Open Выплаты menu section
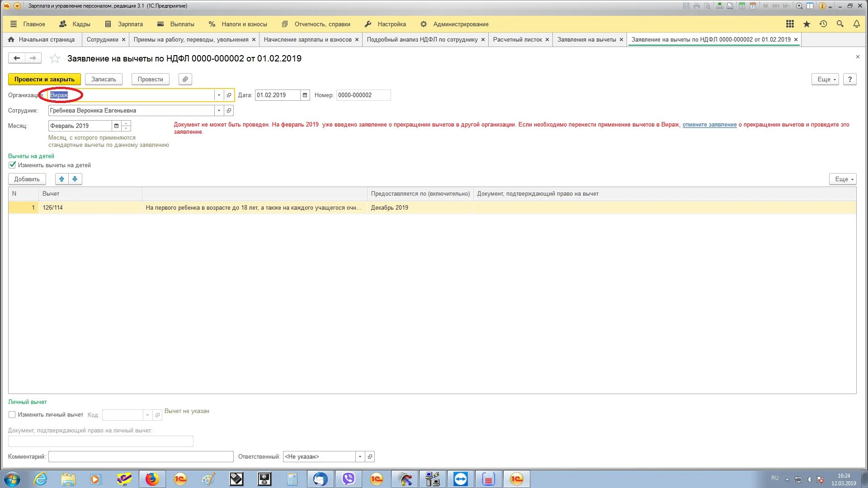 click(x=176, y=24)
